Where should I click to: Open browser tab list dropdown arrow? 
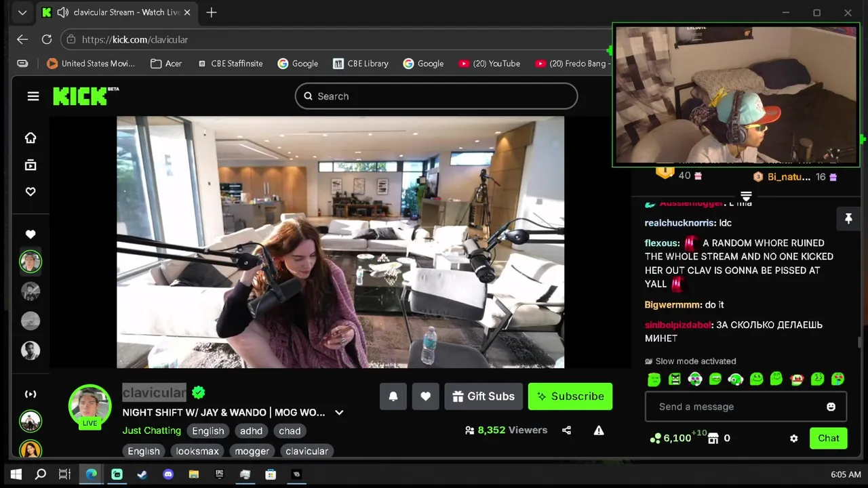coord(22,12)
